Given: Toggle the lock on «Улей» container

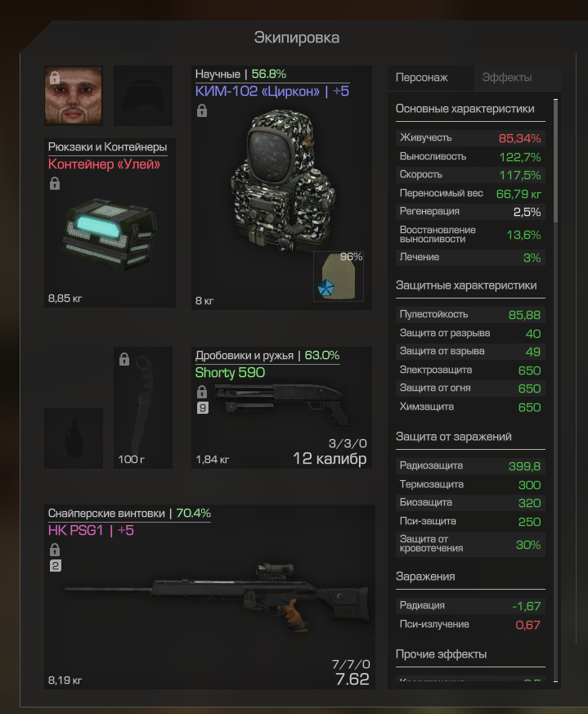Looking at the screenshot, I should [x=55, y=183].
